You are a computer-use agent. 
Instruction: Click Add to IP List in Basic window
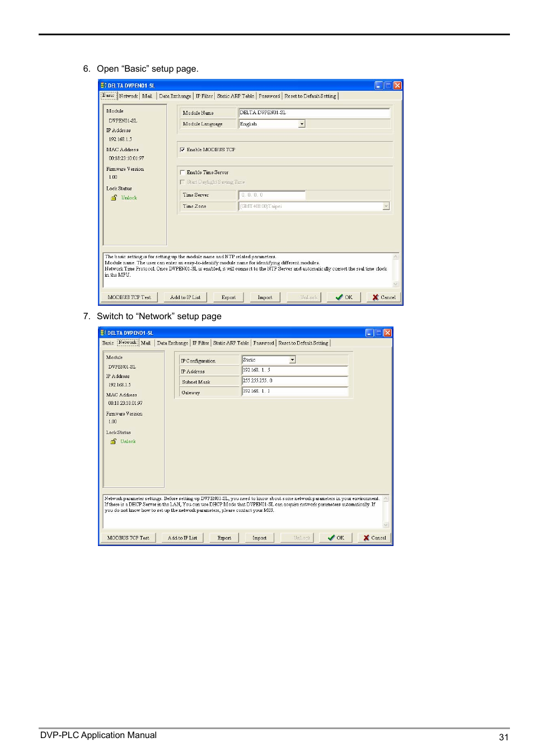pyautogui.click(x=185, y=297)
